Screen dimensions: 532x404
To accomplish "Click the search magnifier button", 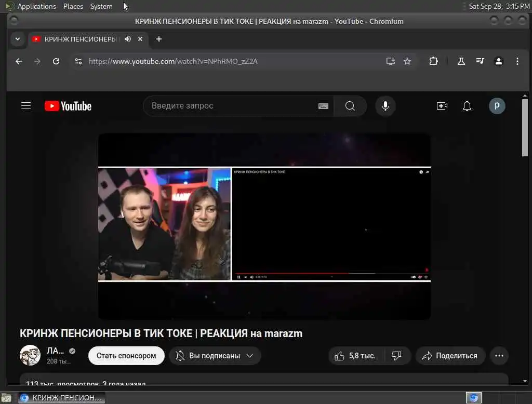I will [x=350, y=106].
